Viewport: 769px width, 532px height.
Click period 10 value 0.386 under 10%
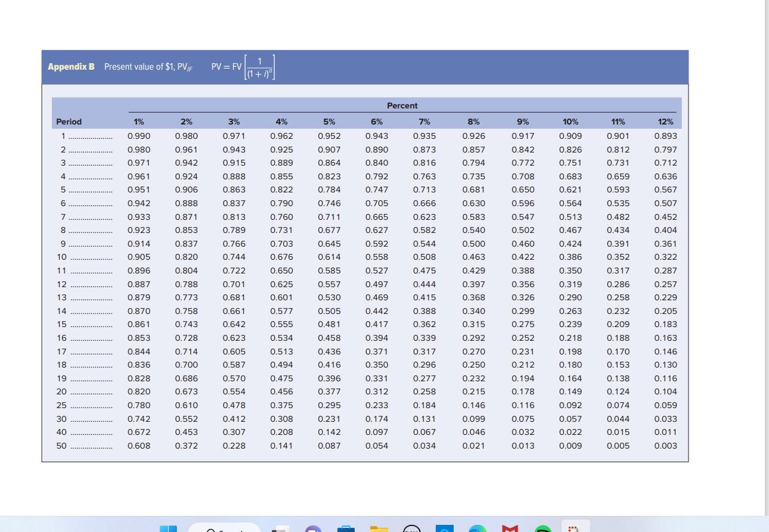(570, 257)
